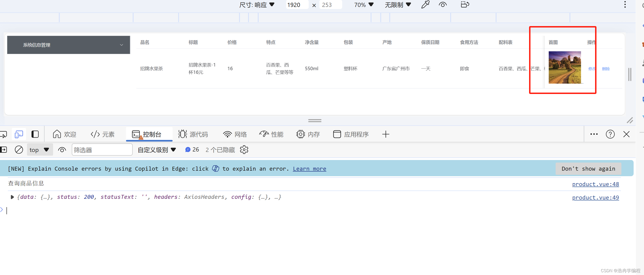Toggle the activity bar panel icon

(35, 134)
